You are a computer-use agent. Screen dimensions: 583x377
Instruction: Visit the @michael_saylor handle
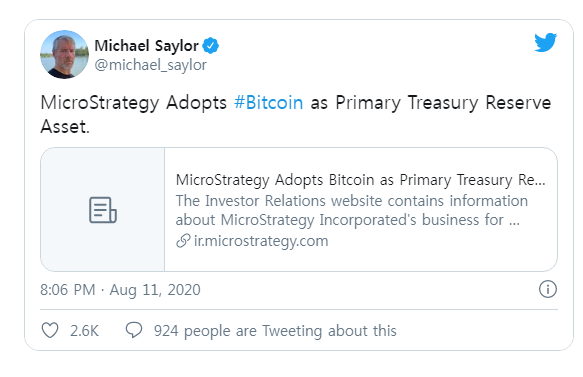pos(151,65)
